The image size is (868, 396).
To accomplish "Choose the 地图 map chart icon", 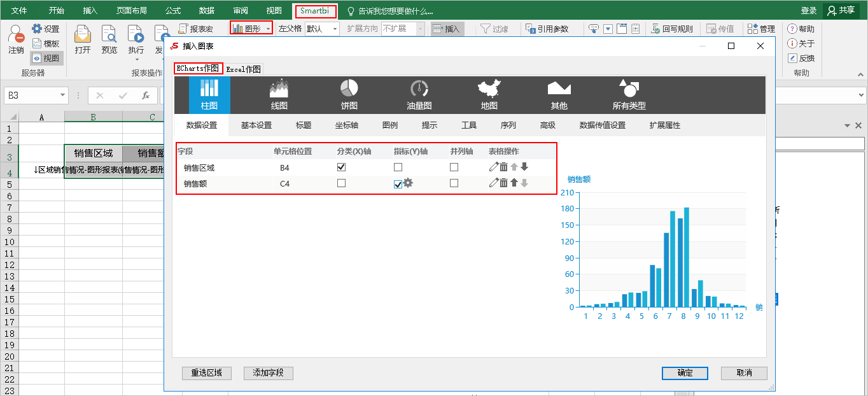I will point(489,94).
